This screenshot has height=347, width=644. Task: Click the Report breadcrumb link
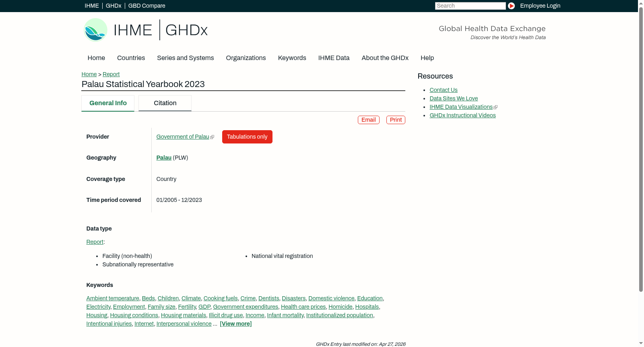111,74
